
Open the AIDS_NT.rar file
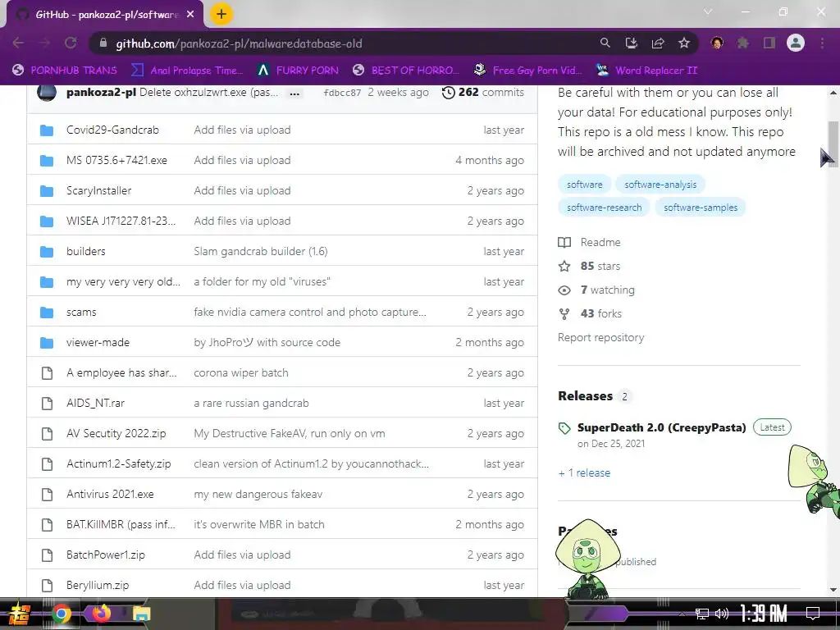pos(95,403)
